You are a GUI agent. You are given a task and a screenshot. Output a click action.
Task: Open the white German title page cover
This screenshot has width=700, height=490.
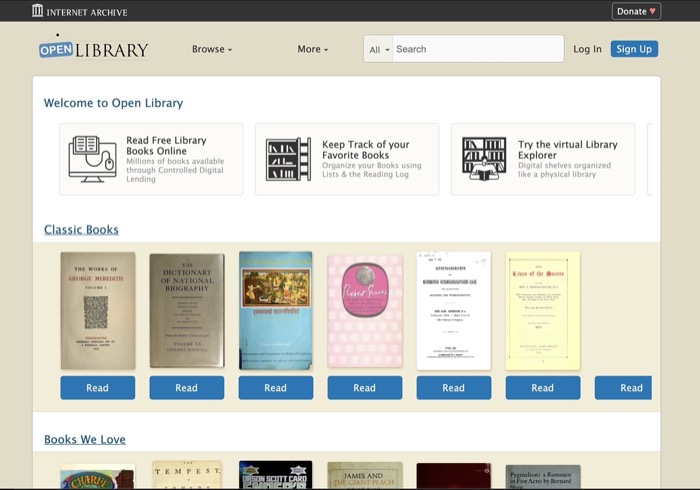(454, 311)
